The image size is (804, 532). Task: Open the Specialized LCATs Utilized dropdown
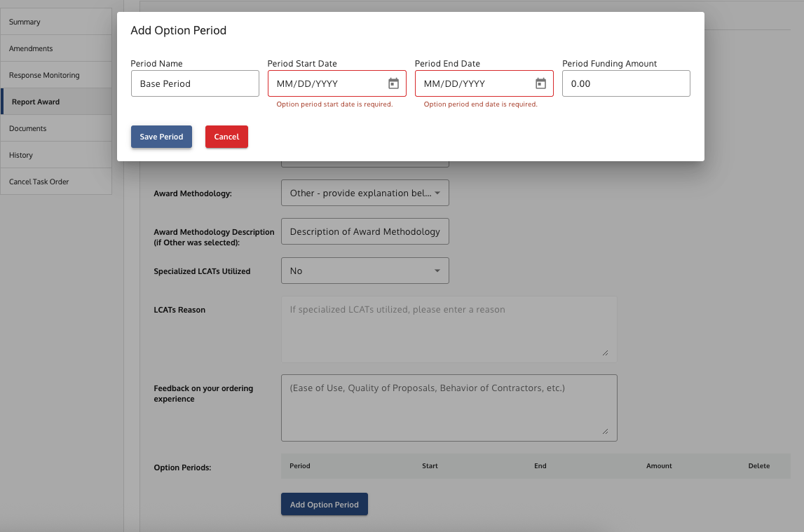(364, 270)
